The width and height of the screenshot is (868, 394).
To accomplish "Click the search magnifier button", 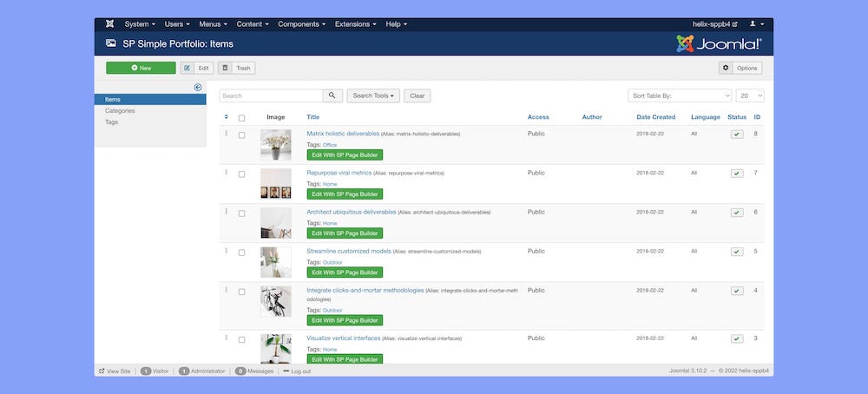I will click(332, 95).
